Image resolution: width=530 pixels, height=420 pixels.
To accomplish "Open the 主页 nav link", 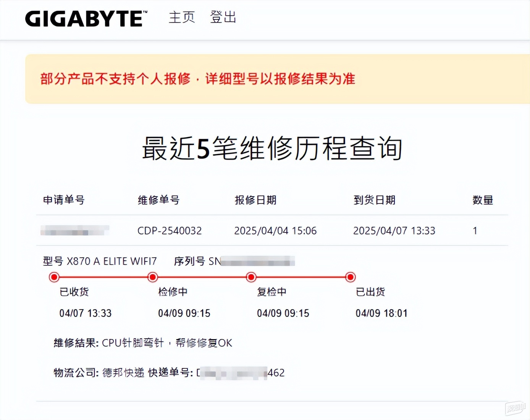I will pos(182,17).
